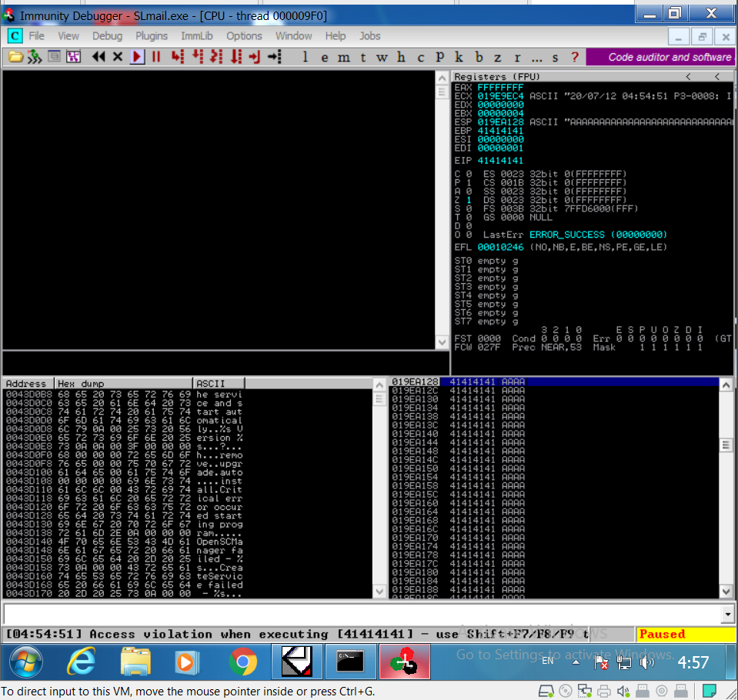Show log window via 'l' button
The image size is (738, 700).
(306, 57)
